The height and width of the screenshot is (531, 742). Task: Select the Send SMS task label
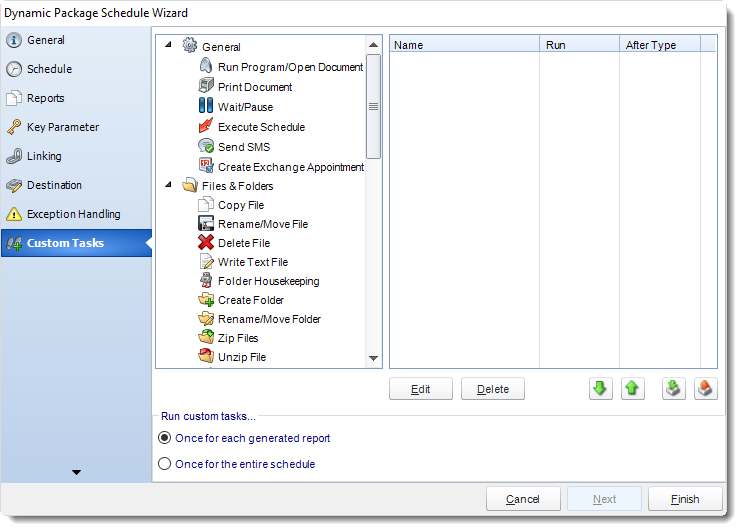(244, 147)
